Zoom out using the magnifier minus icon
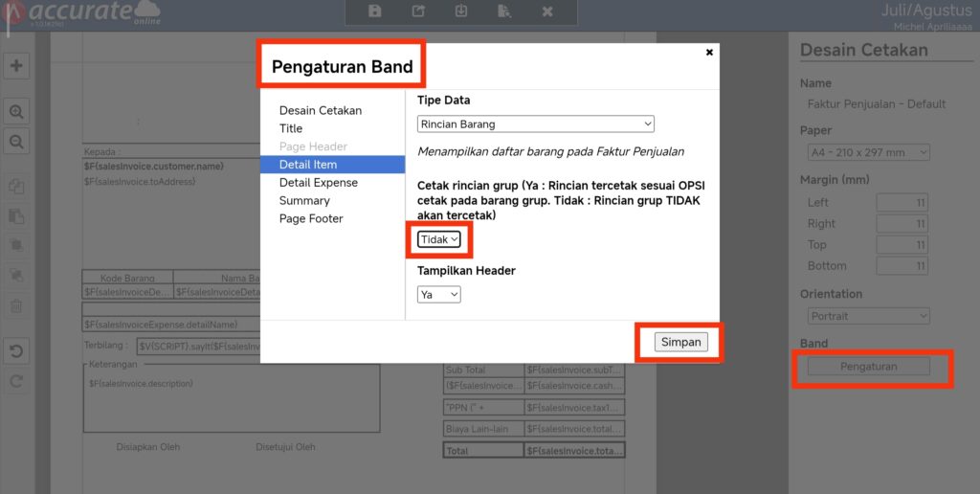This screenshot has width=980, height=494. tap(16, 142)
